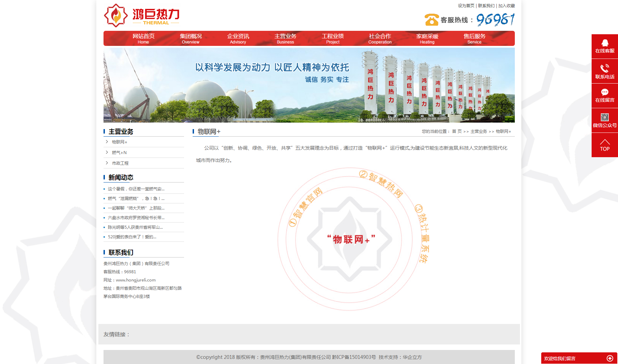Image resolution: width=618 pixels, height=364 pixels.
Task: Open the news item starting 六盘水市政府
Action: [136, 218]
